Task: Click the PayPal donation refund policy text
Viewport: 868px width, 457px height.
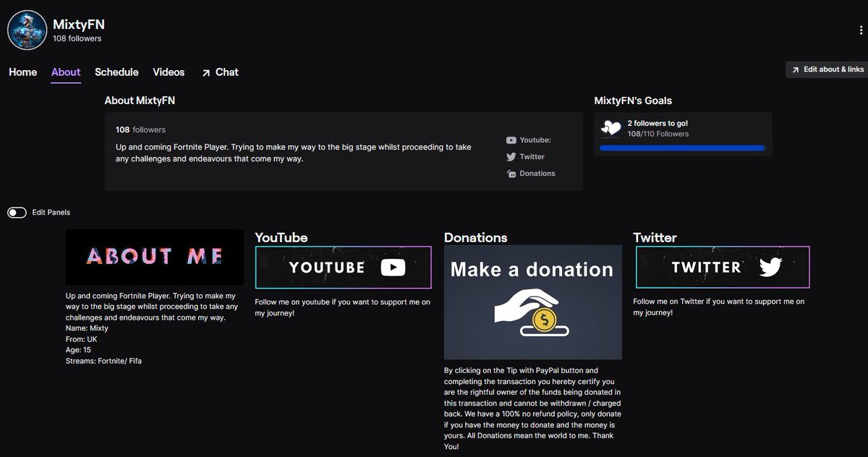Action: click(532, 409)
